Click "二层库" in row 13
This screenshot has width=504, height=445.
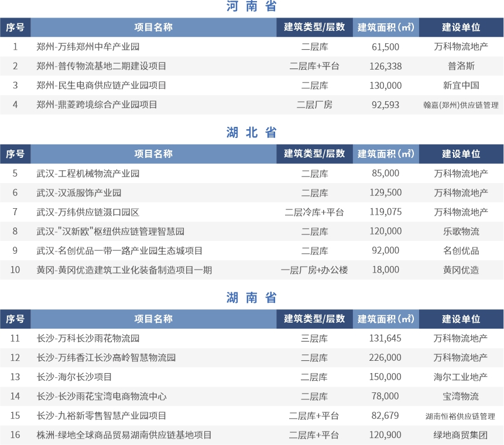(x=314, y=377)
